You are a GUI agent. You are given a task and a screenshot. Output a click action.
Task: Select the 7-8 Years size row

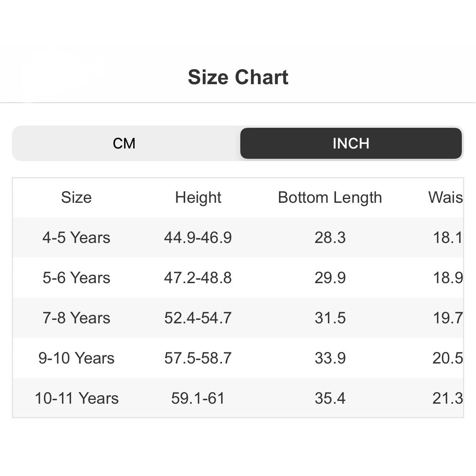click(76, 318)
